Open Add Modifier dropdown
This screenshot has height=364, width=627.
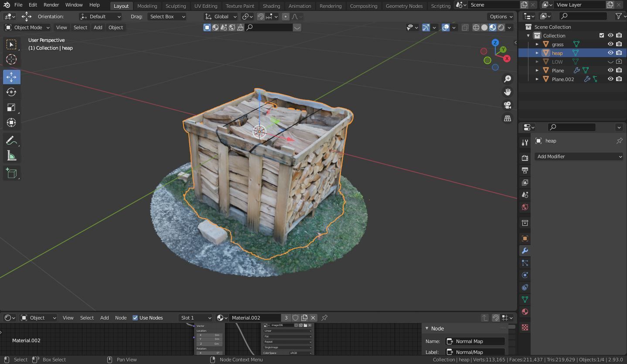(x=579, y=156)
